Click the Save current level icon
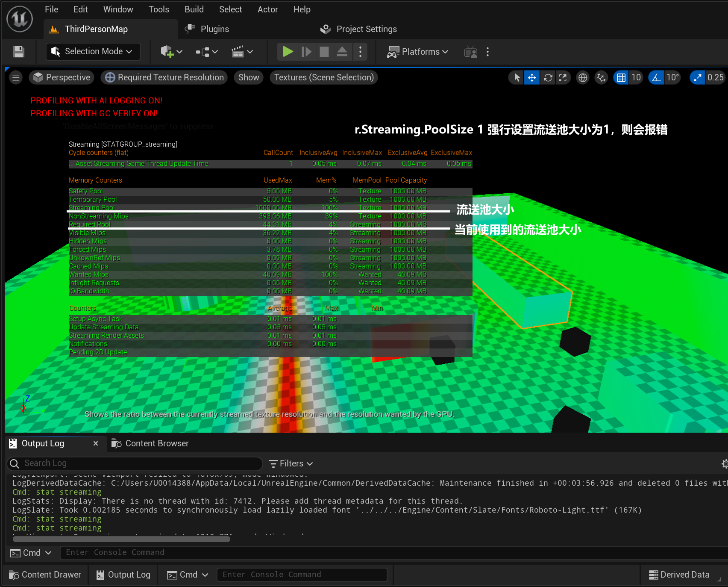This screenshot has width=728, height=587. (18, 52)
